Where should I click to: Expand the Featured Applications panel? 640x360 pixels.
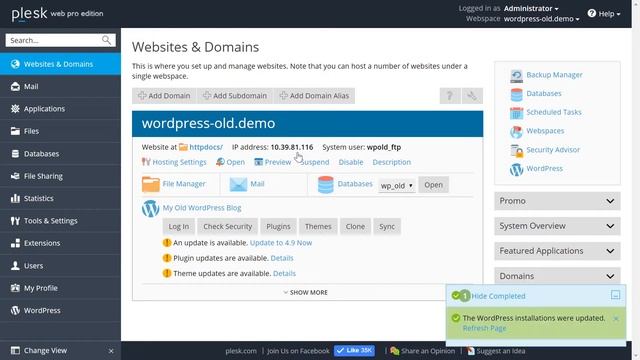(557, 251)
